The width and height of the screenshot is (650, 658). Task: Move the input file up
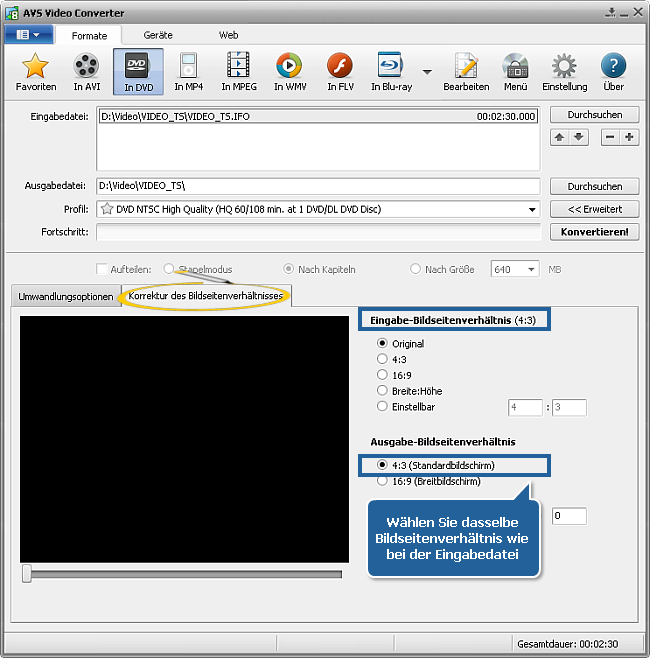tap(559, 137)
